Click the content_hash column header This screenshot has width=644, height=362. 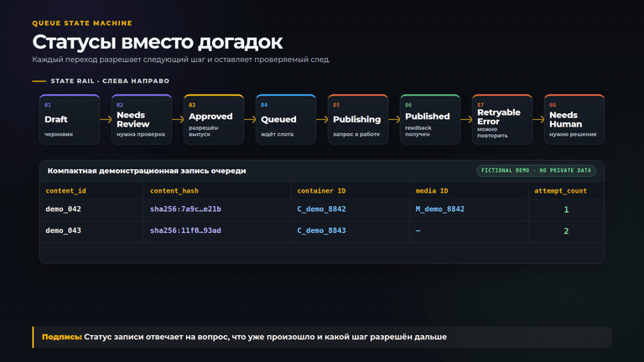(x=174, y=191)
